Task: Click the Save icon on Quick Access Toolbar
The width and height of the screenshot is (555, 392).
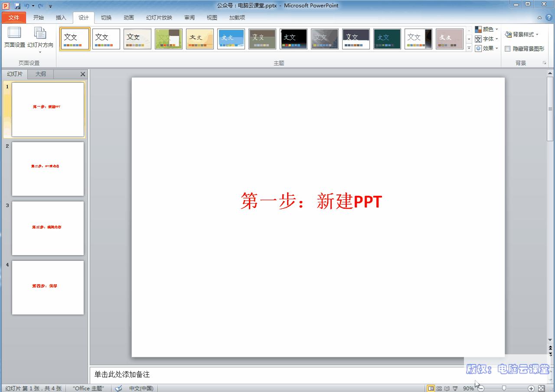Action: coord(17,5)
